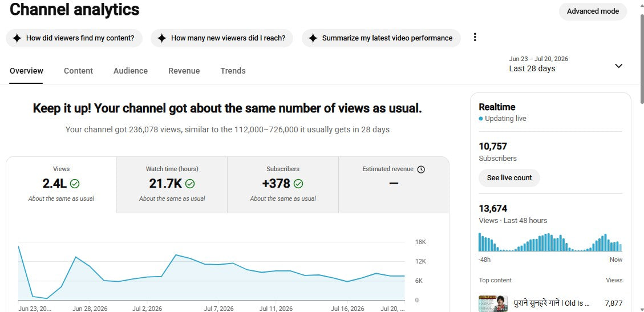Click the date range chevron arrow
This screenshot has width=644, height=312.
point(618,66)
